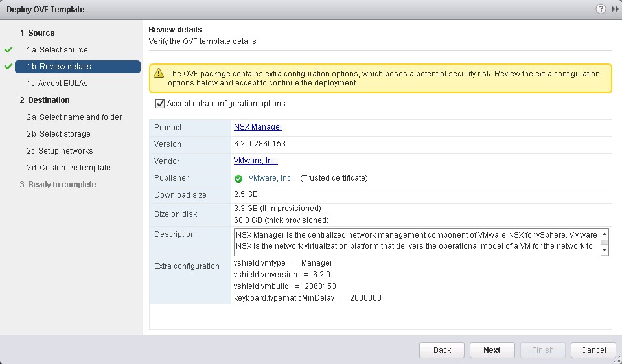Go to step 1a Select source

57,50
